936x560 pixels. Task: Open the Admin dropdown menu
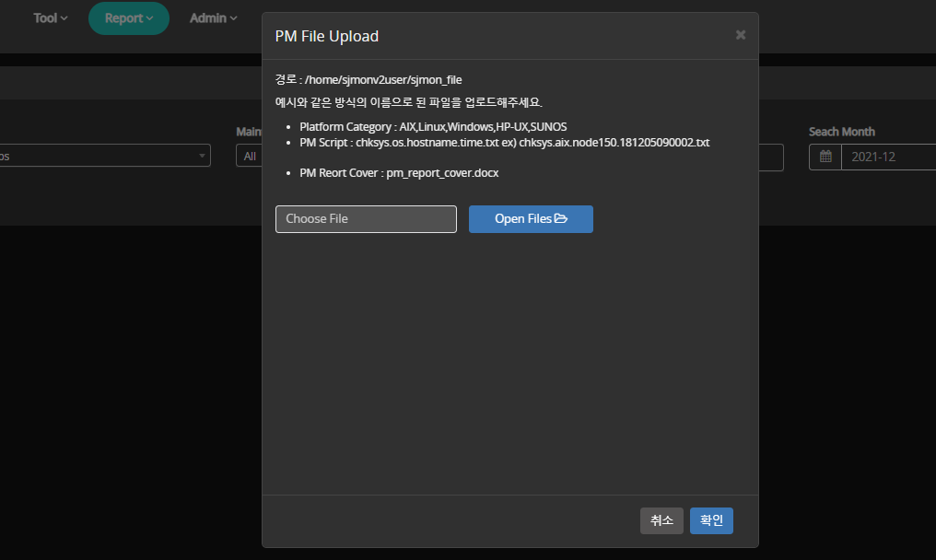[x=213, y=18]
